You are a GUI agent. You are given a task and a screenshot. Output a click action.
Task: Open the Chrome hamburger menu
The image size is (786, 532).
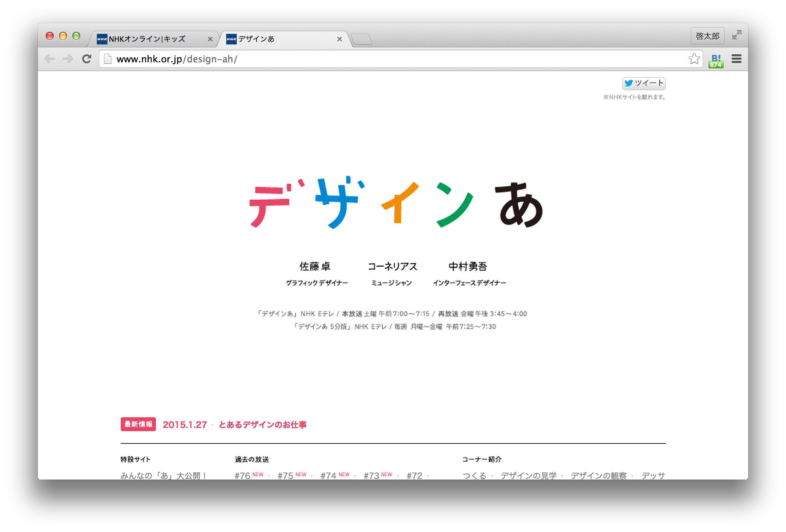(736, 59)
